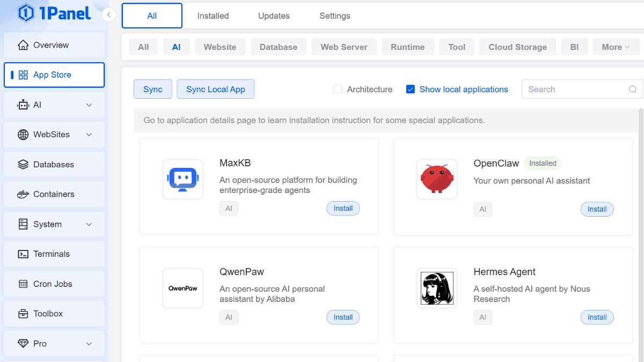Click the Cron Jobs calendar icon
The width and height of the screenshot is (644, 362).
(23, 284)
